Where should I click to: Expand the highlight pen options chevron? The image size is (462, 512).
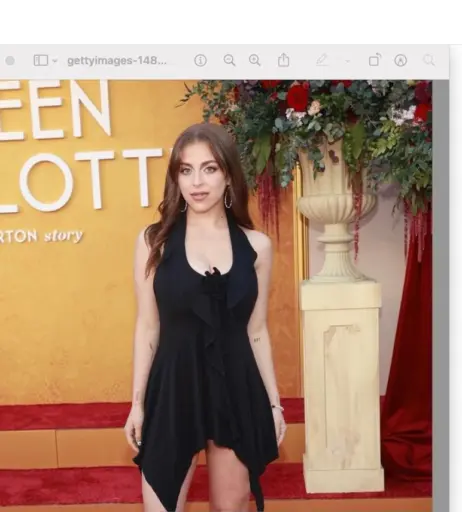pyautogui.click(x=347, y=61)
